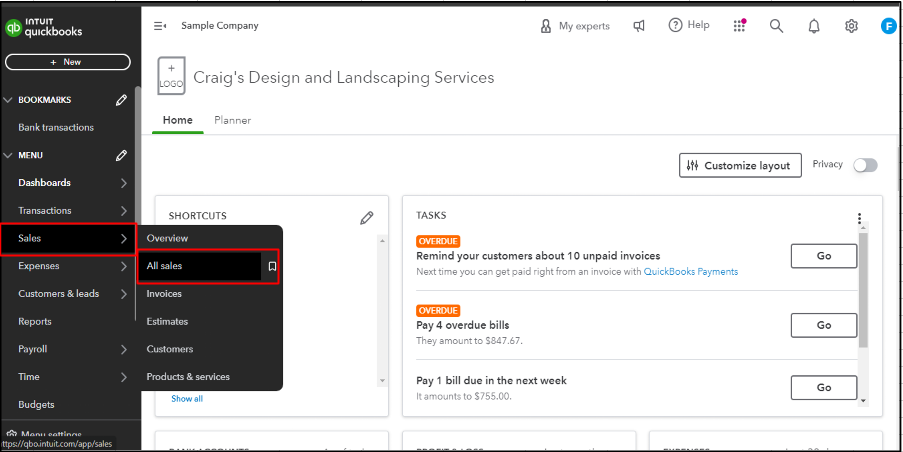The width and height of the screenshot is (903, 452).
Task: Open the notifications bell
Action: (x=814, y=26)
